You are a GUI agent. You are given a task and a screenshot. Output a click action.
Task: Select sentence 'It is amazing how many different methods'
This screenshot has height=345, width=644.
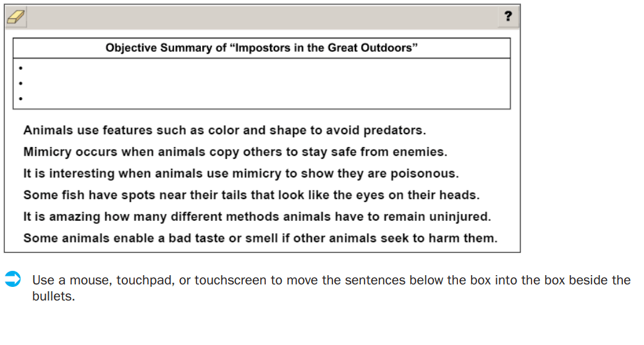click(257, 216)
